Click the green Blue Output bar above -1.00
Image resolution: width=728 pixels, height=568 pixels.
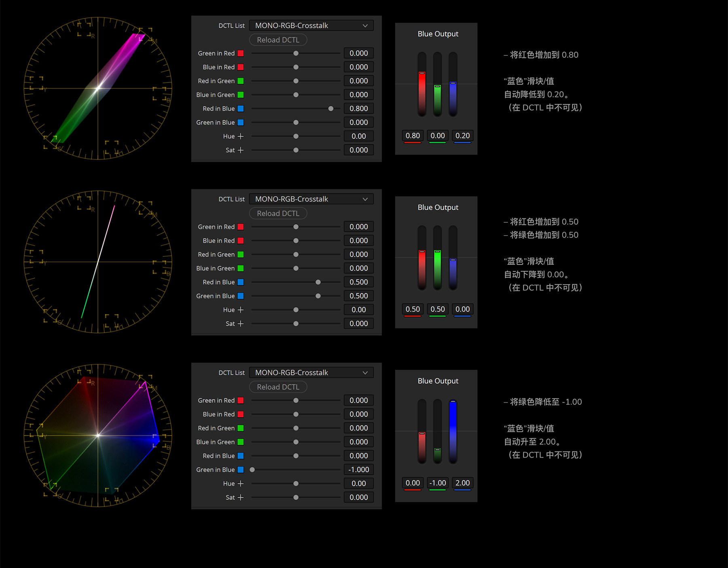click(437, 431)
